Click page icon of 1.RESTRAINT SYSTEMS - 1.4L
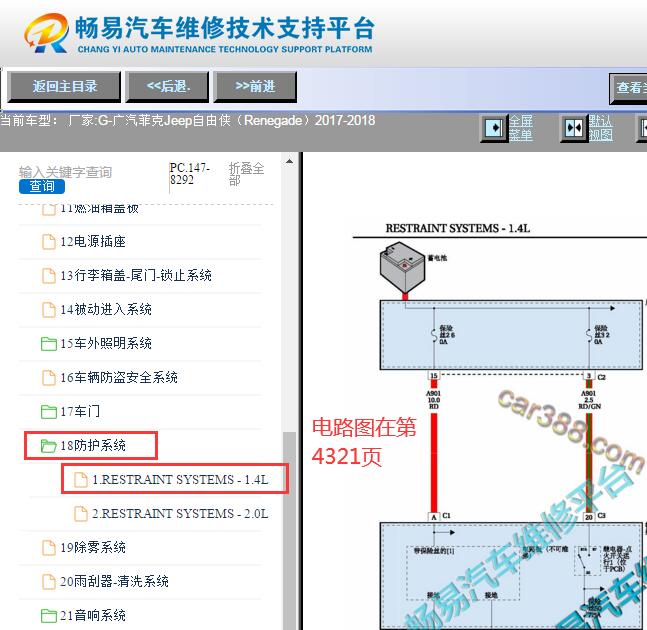 click(81, 480)
